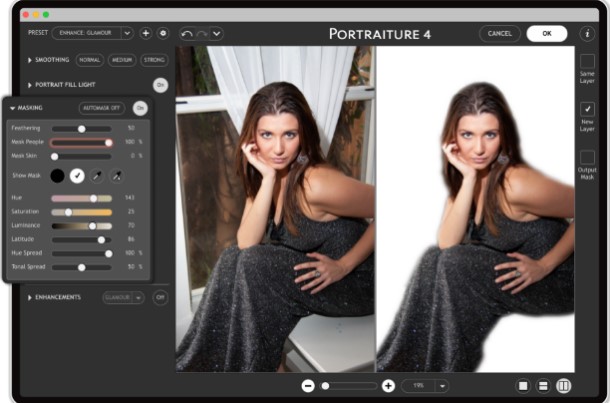610x403 pixels.
Task: Zoom out with the minus icon
Action: pyautogui.click(x=308, y=386)
